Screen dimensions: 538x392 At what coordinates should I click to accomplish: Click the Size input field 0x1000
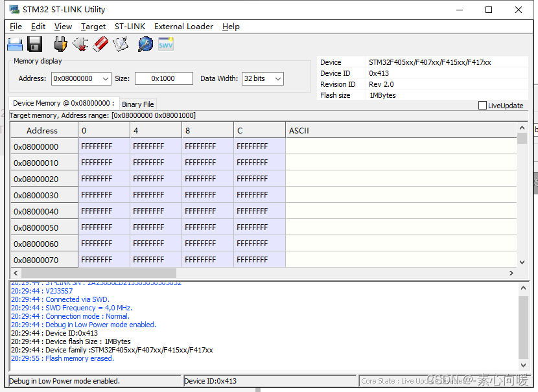pyautogui.click(x=163, y=78)
